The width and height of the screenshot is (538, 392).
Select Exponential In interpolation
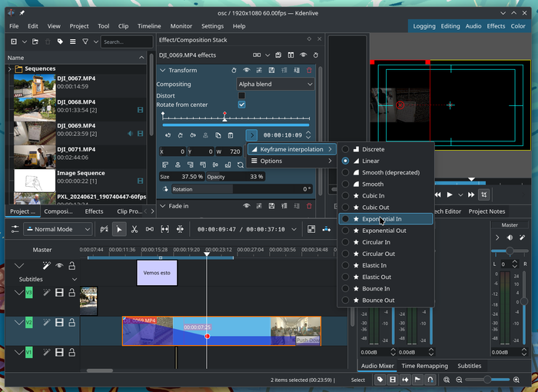(381, 219)
